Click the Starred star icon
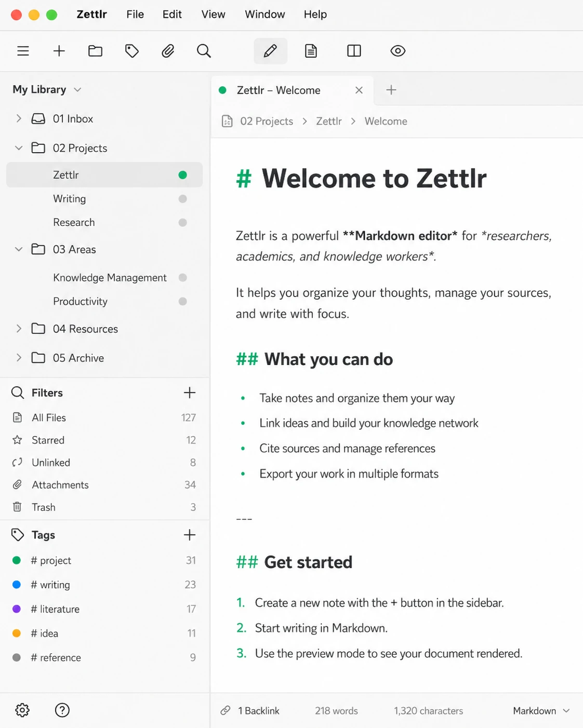The height and width of the screenshot is (728, 583). coord(17,440)
